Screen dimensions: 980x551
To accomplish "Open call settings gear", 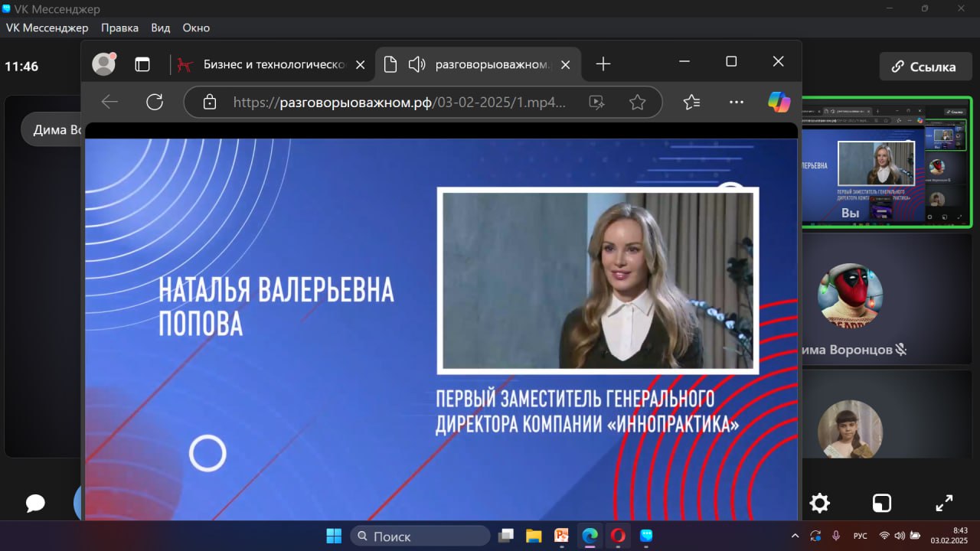I will [819, 503].
